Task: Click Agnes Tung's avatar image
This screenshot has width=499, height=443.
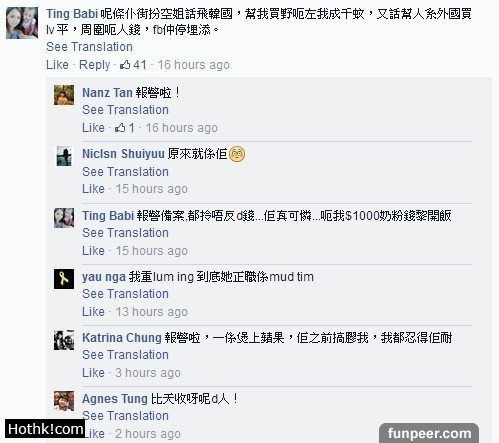Action: (64, 401)
